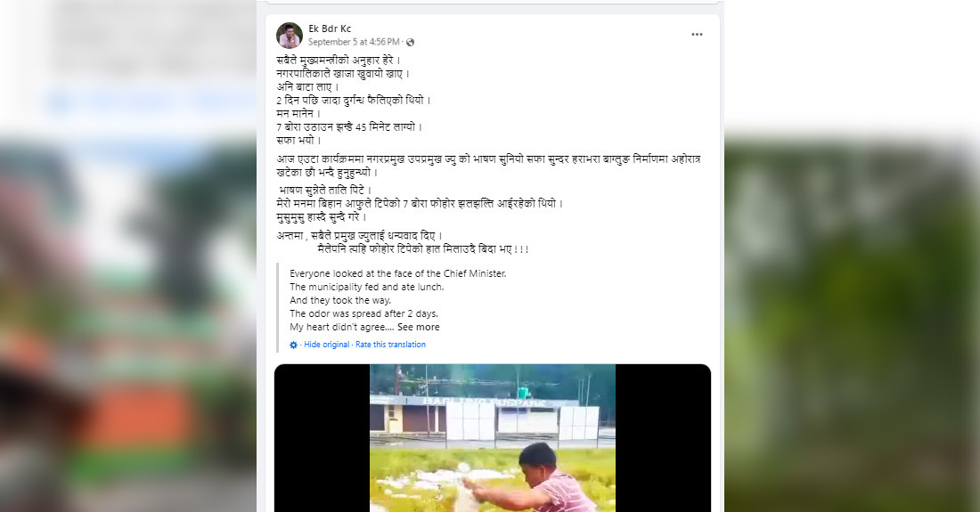The image size is (980, 512).
Task: Open the September 5 at 4:56 PM timestamp
Action: pos(354,42)
